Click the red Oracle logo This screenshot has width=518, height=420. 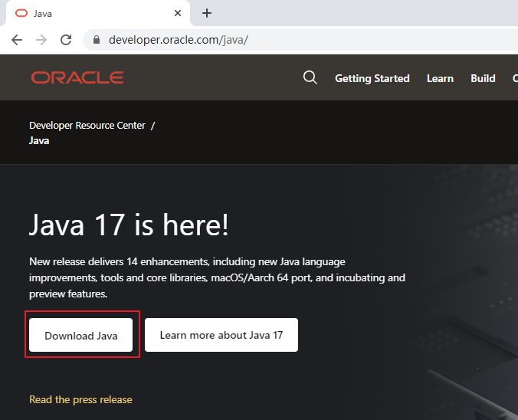pos(77,77)
